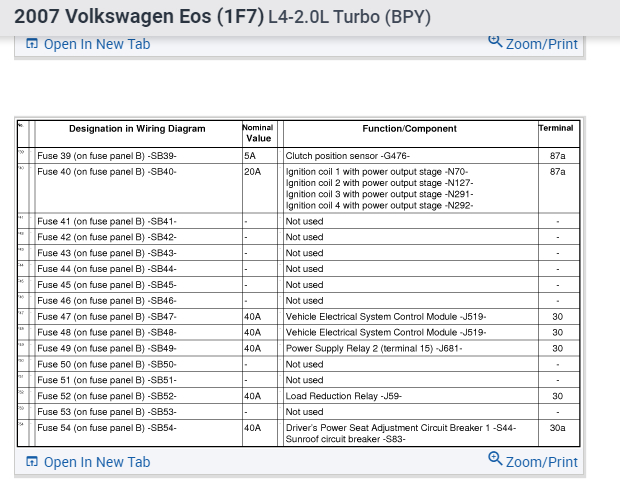Click the upper Zoom/Print magnifier icon
Image resolution: width=620 pixels, height=493 pixels.
[x=495, y=41]
